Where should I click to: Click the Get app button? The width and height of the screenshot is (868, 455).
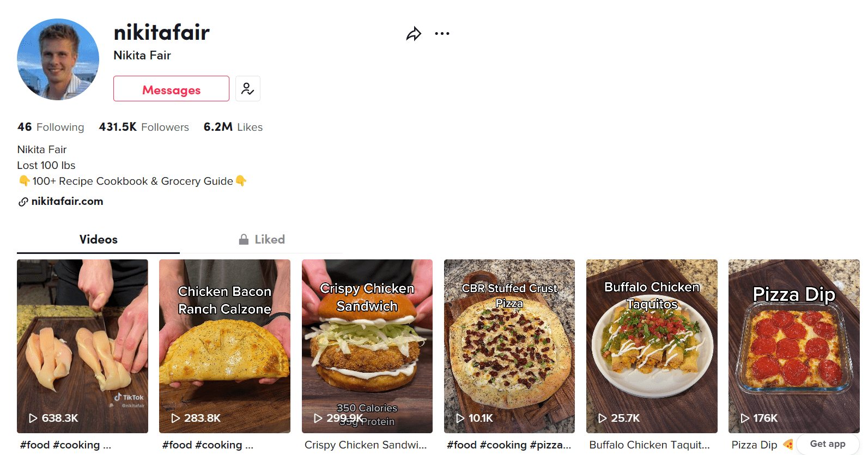(827, 444)
